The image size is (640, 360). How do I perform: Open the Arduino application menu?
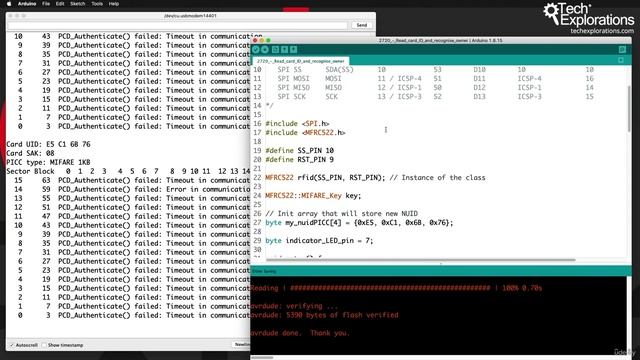tap(27, 4)
